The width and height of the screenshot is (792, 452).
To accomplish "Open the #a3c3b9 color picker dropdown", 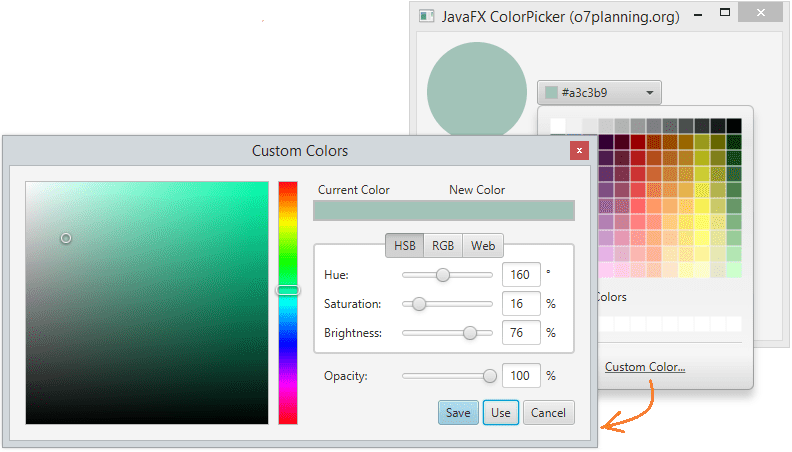I will 599,92.
